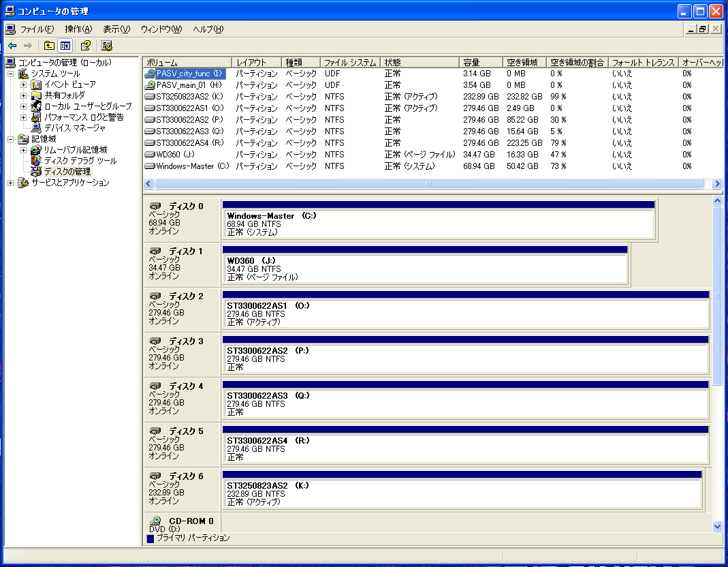This screenshot has height=567, width=728.
Task: Sort the list by 空き領域 column header
Action: click(x=524, y=63)
